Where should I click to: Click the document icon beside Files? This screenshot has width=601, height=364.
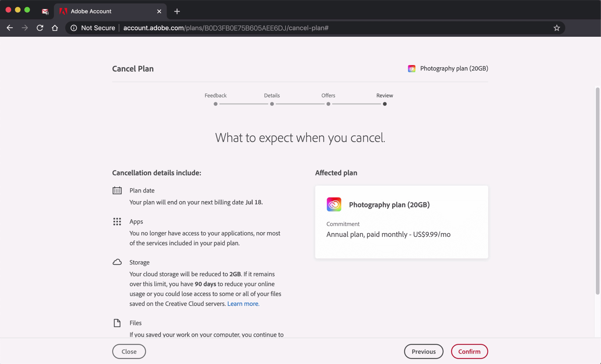(x=117, y=323)
